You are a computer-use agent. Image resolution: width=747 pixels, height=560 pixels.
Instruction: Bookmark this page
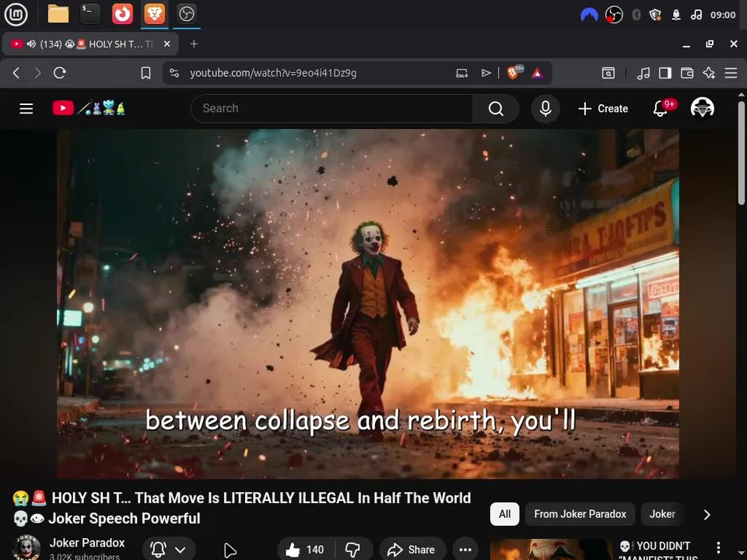click(x=146, y=73)
